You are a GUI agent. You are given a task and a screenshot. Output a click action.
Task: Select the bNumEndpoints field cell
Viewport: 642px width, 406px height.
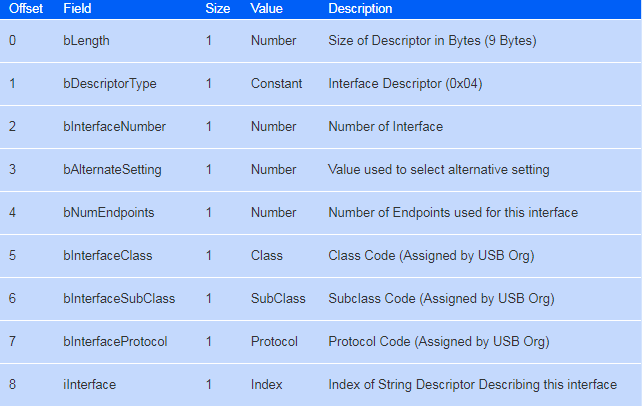coord(109,213)
